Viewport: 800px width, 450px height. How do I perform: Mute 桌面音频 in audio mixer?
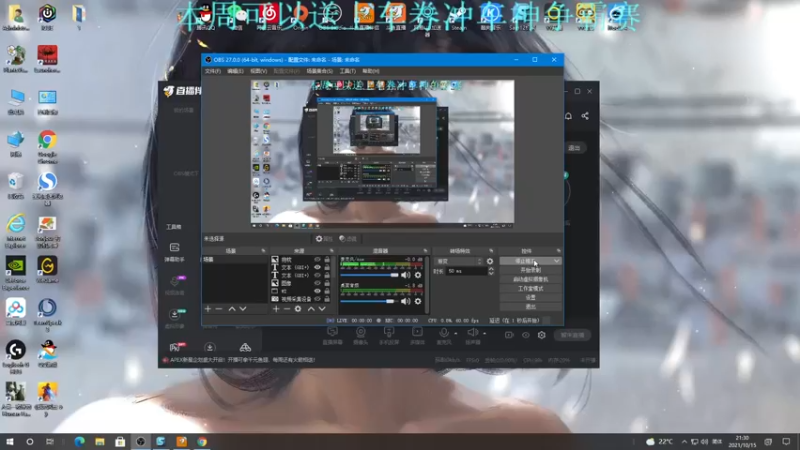click(x=406, y=301)
